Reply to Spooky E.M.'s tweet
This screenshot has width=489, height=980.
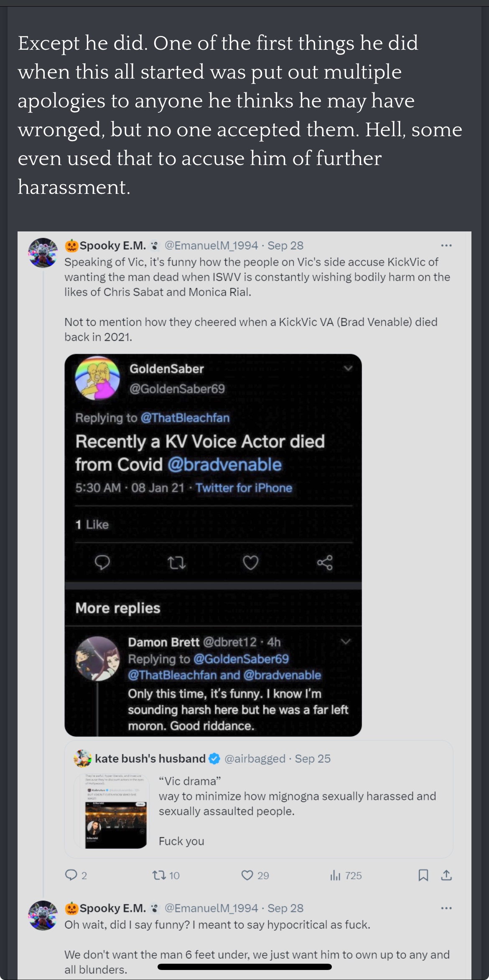71,875
